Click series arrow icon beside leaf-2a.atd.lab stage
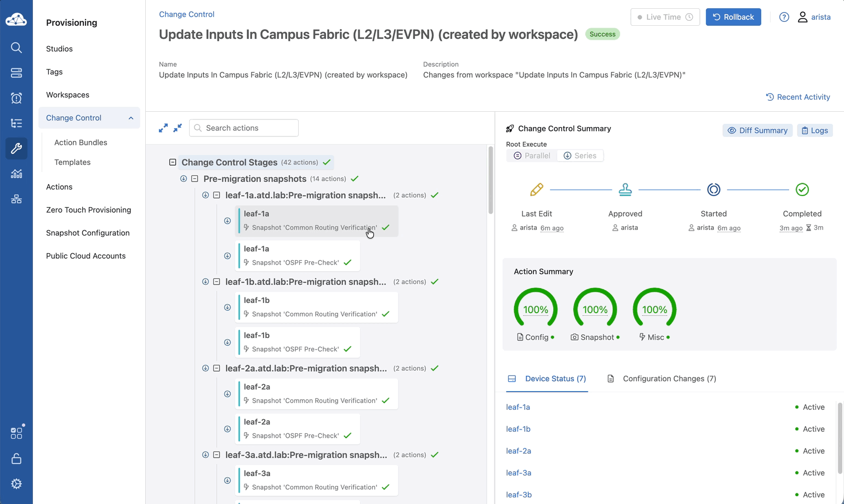This screenshot has width=844, height=504. click(206, 368)
